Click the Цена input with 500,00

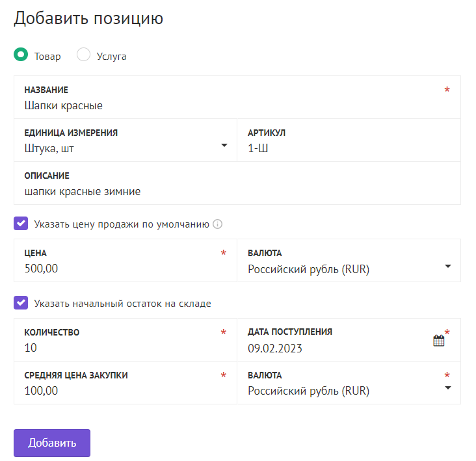tap(126, 261)
